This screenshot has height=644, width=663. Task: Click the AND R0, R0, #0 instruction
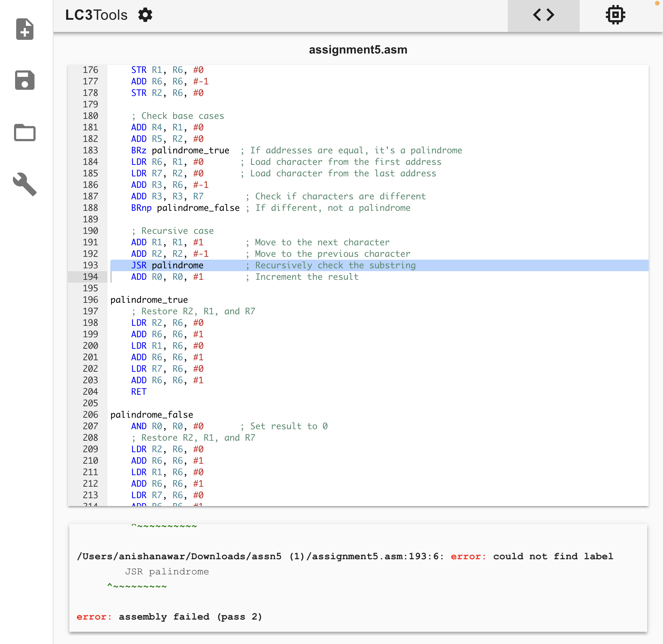point(167,426)
